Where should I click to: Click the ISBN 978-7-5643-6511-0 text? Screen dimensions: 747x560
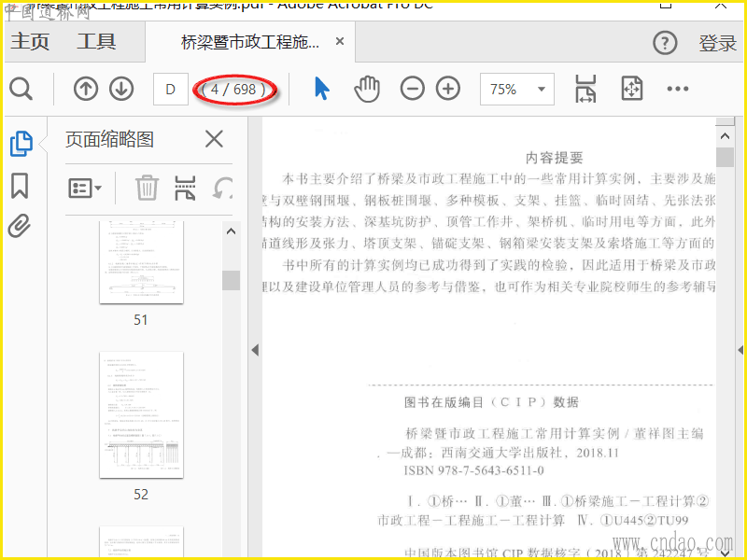tap(473, 471)
